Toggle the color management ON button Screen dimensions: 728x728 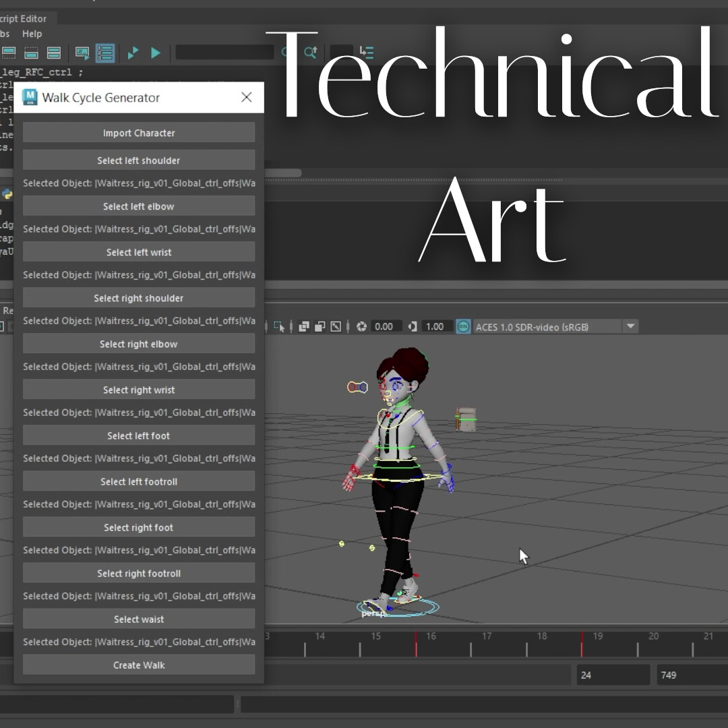point(464,326)
